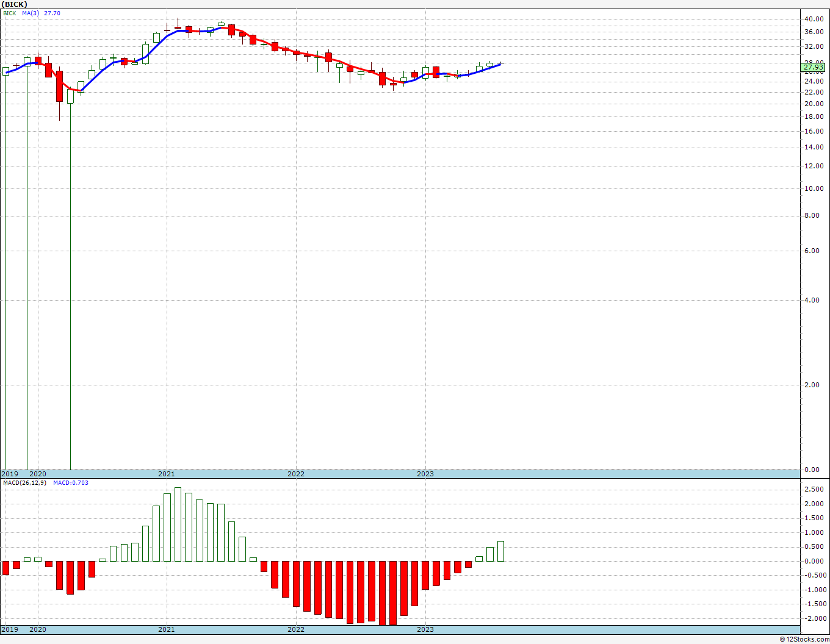Click the most recent green MACD histogram bar
The width and height of the screenshot is (830, 644).
500,551
